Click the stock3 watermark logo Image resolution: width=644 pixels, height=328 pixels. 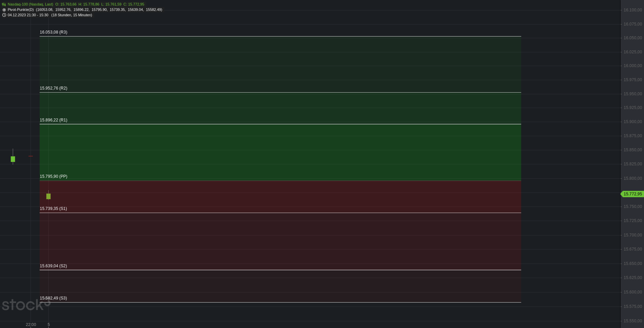26,305
